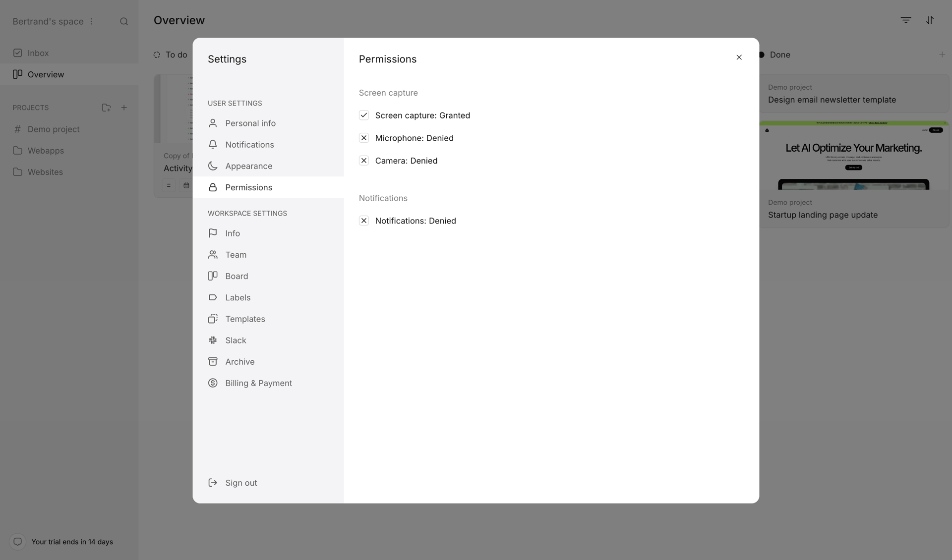
Task: Toggle the Camera permission checkbox
Action: (x=364, y=161)
